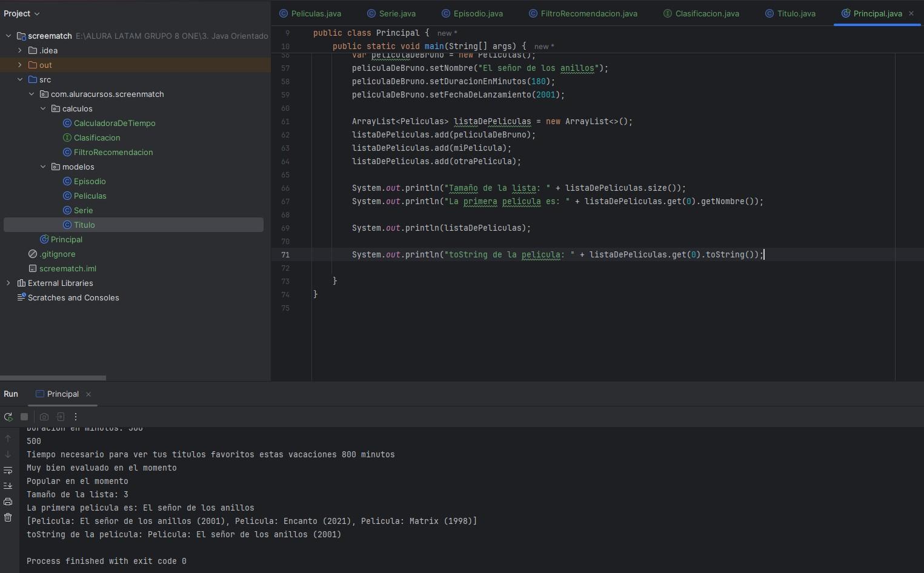This screenshot has width=924, height=573.
Task: Click the Principal run configuration icon
Action: point(40,394)
